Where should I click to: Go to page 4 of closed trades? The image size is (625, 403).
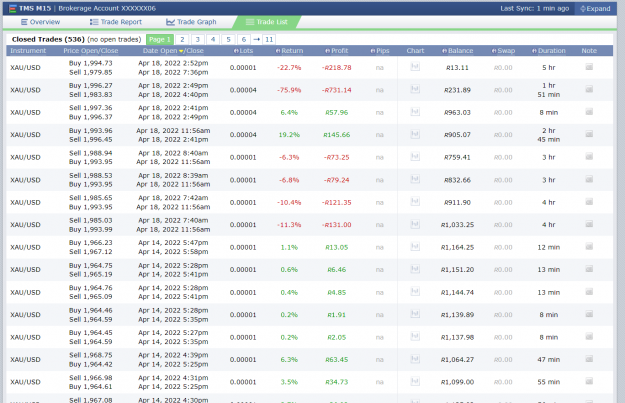213,39
